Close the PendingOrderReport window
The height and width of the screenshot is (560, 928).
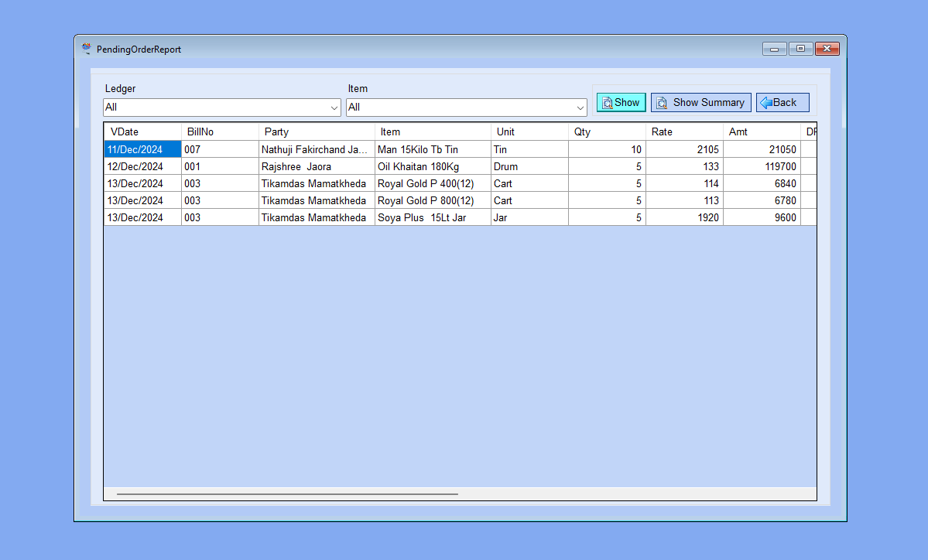click(x=827, y=49)
